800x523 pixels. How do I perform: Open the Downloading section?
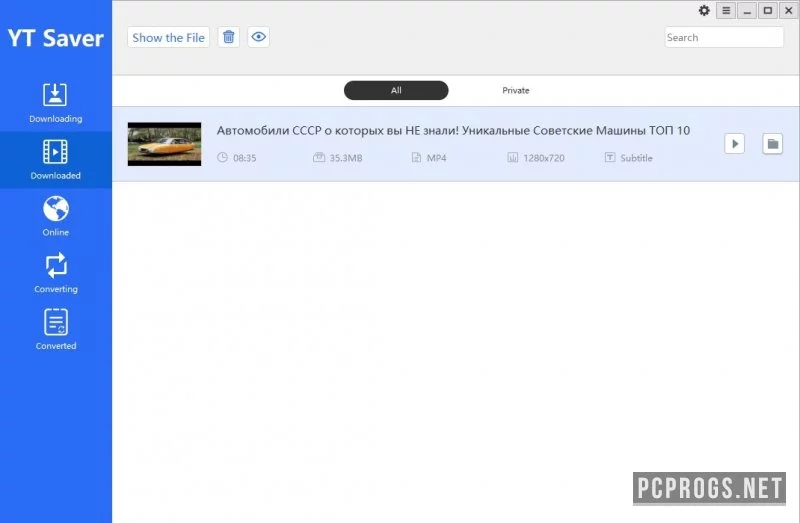click(55, 103)
